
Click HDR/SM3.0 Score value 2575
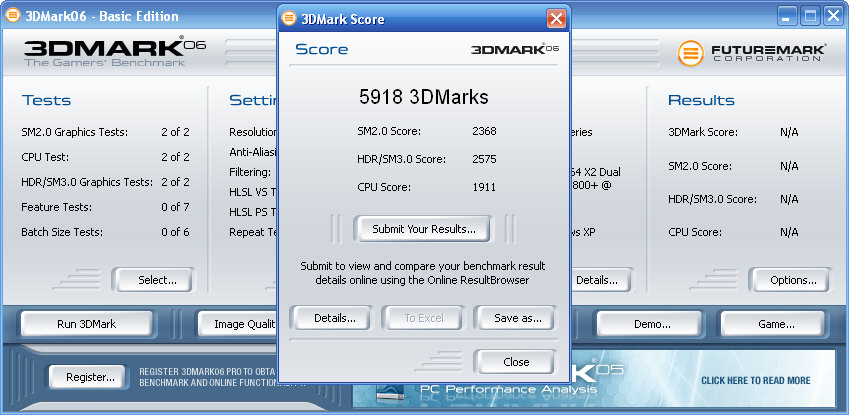[x=484, y=159]
